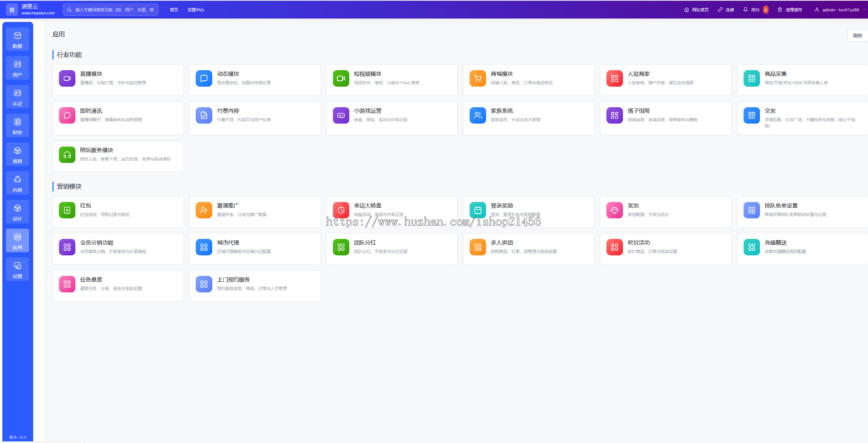
Task: Open the 直播模块 live streaming icon
Action: (67, 78)
